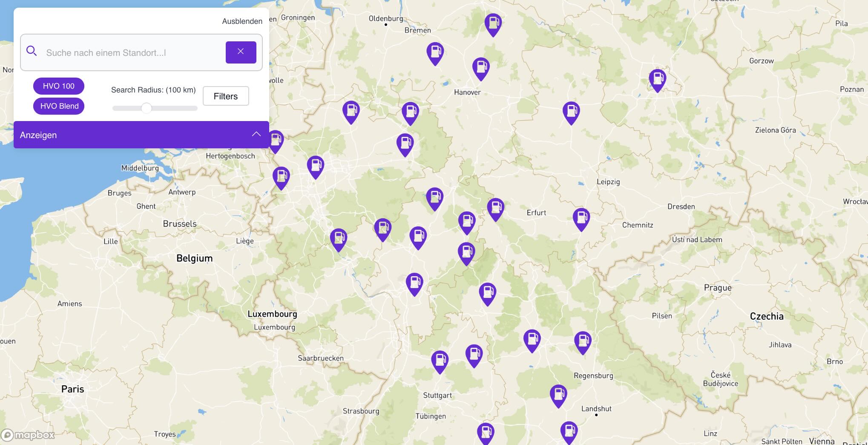The image size is (868, 445).
Task: Open the Mapbox logo link
Action: pos(28,435)
